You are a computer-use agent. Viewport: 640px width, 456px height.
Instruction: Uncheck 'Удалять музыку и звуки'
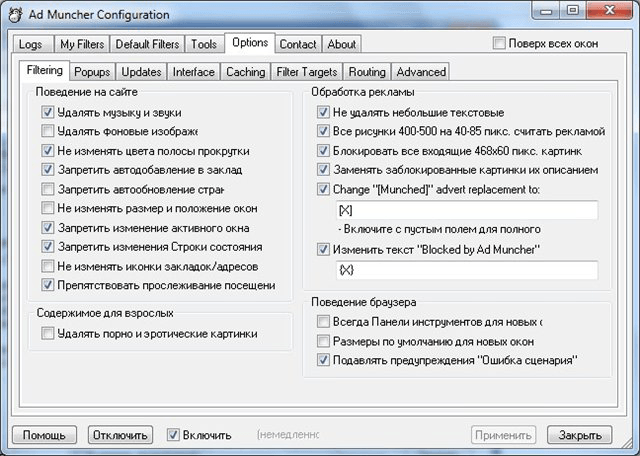pos(47,112)
